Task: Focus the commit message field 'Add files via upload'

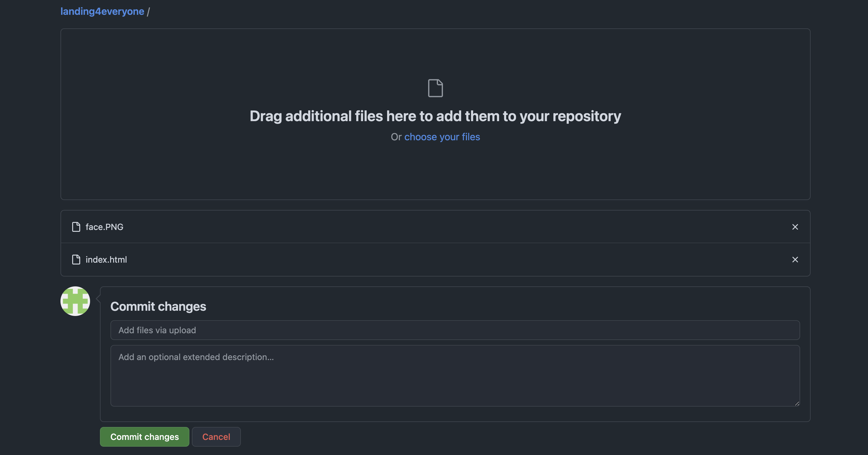Action: pos(455,330)
